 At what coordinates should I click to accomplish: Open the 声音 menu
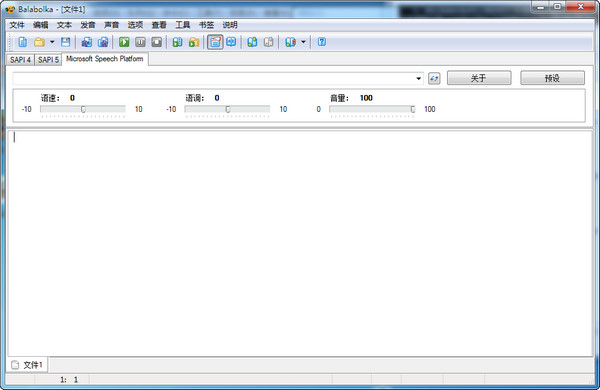(x=111, y=25)
